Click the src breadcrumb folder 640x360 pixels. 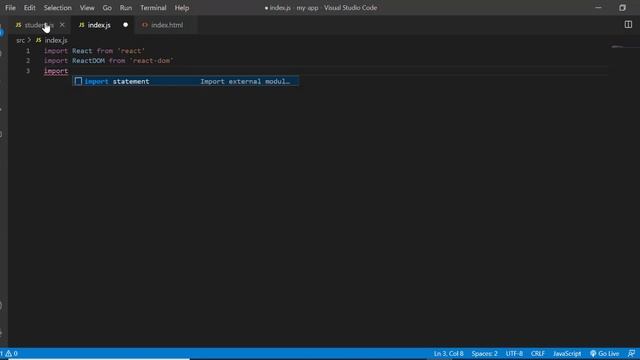pos(20,40)
